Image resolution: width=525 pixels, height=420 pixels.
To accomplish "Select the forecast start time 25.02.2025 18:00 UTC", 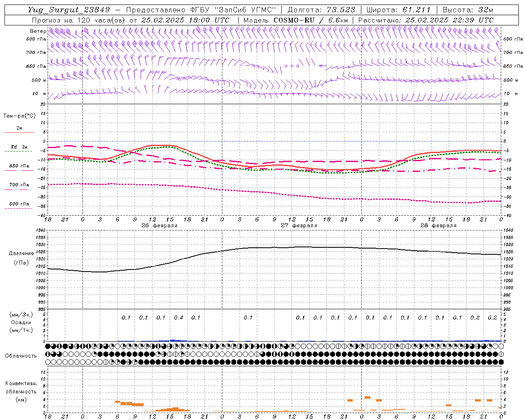I will coord(185,20).
